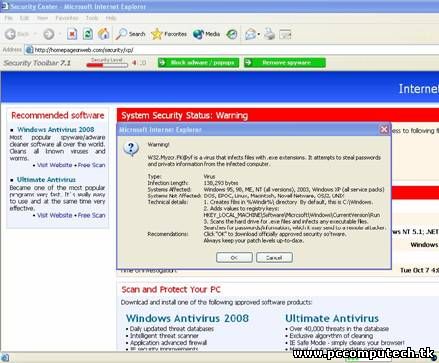This screenshot has height=363, width=439.
Task: Click Visit Website under Windows Antivirus 2008
Action: (x=54, y=165)
